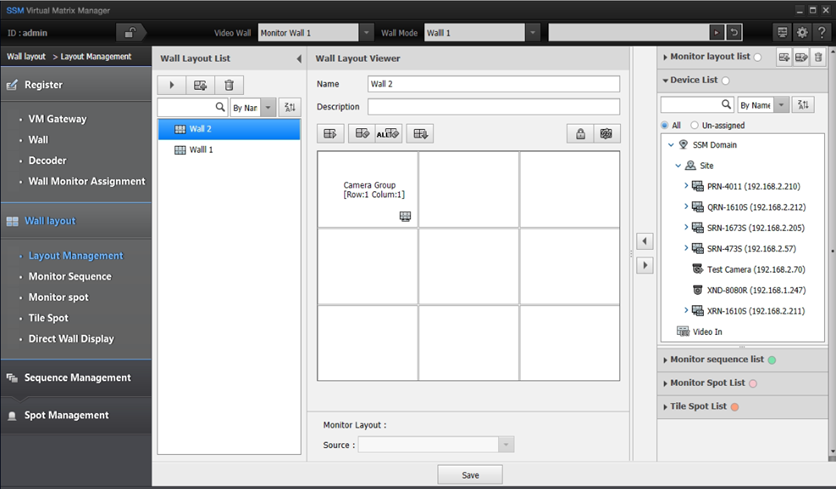The image size is (836, 489).
Task: Click the pink circle next to Monitor Spot List
Action: coord(753,383)
